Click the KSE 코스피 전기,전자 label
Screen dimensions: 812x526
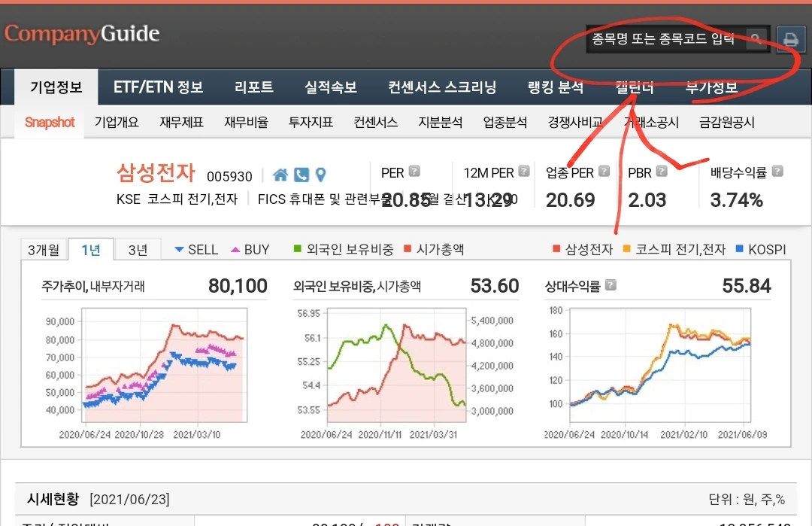click(x=177, y=199)
